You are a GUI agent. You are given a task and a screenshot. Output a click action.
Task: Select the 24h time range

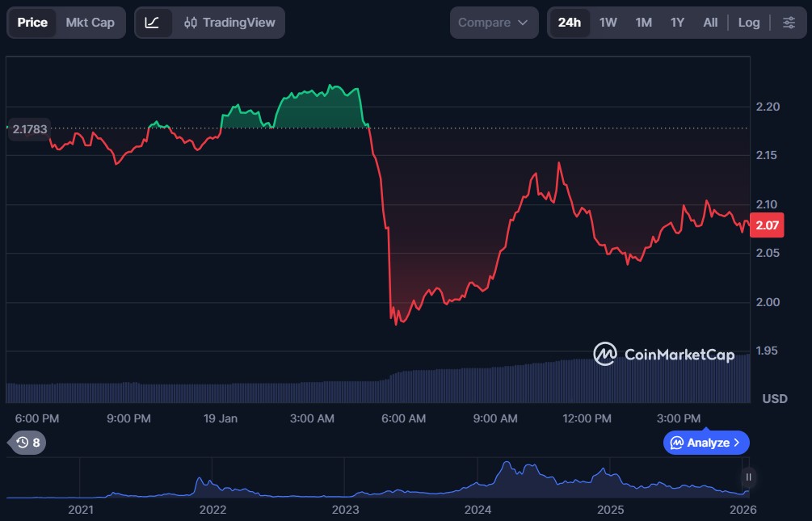coord(569,23)
